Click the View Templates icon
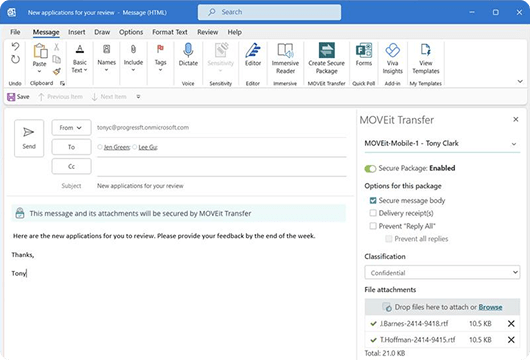Screen dimensions: 530x360 (426, 50)
